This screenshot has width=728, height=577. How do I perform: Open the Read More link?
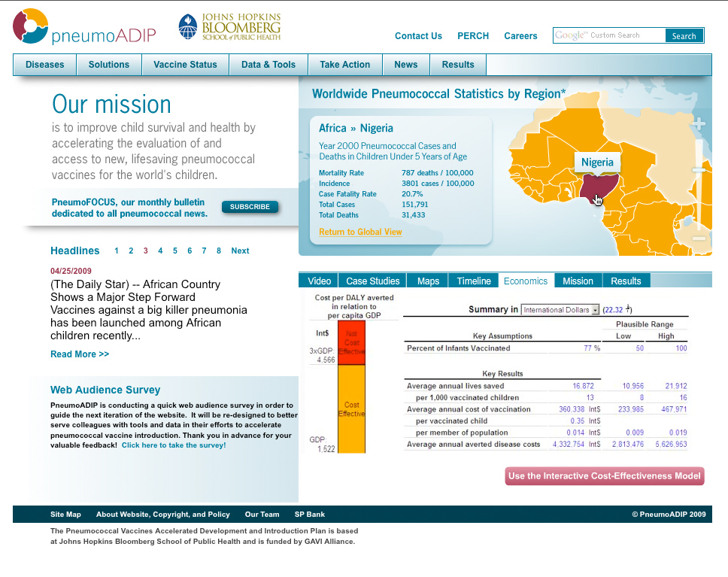tap(80, 354)
